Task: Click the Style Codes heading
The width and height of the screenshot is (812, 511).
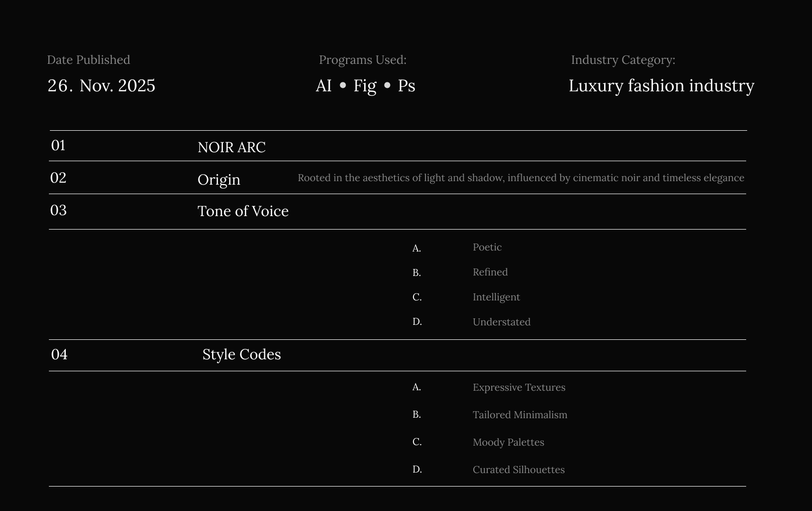Action: [x=241, y=354]
